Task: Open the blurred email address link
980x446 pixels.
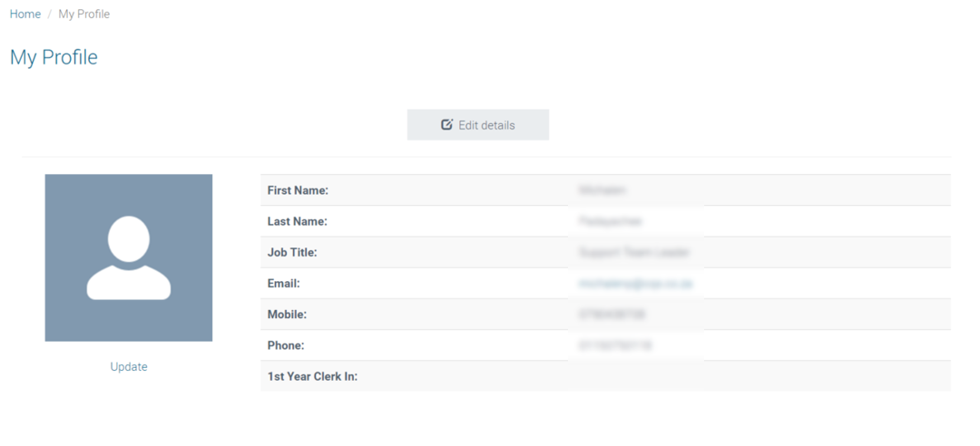Action: coord(635,284)
